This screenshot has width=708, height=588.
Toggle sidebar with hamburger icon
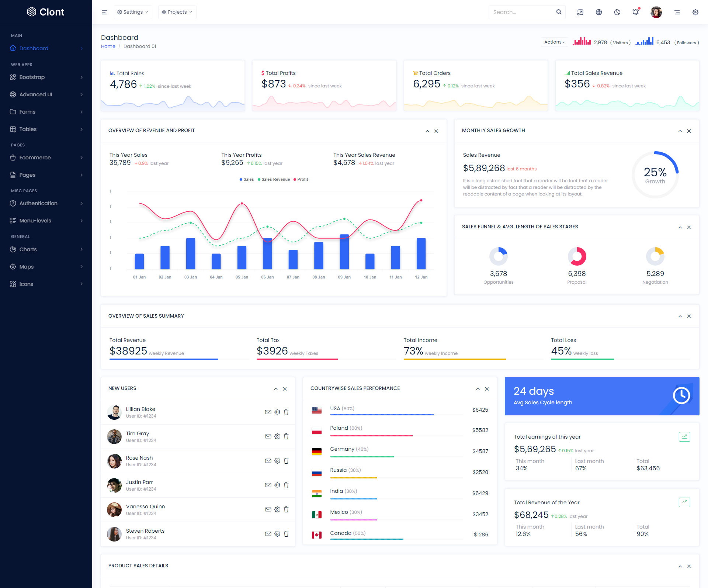pos(104,12)
